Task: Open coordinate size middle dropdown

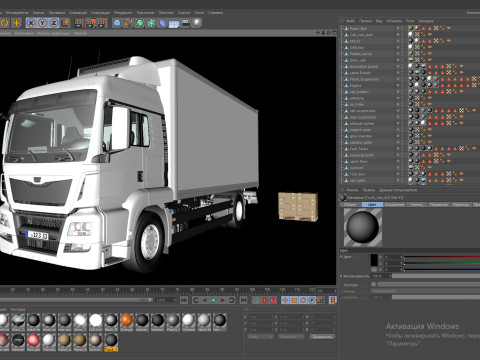Action: pos(291,337)
